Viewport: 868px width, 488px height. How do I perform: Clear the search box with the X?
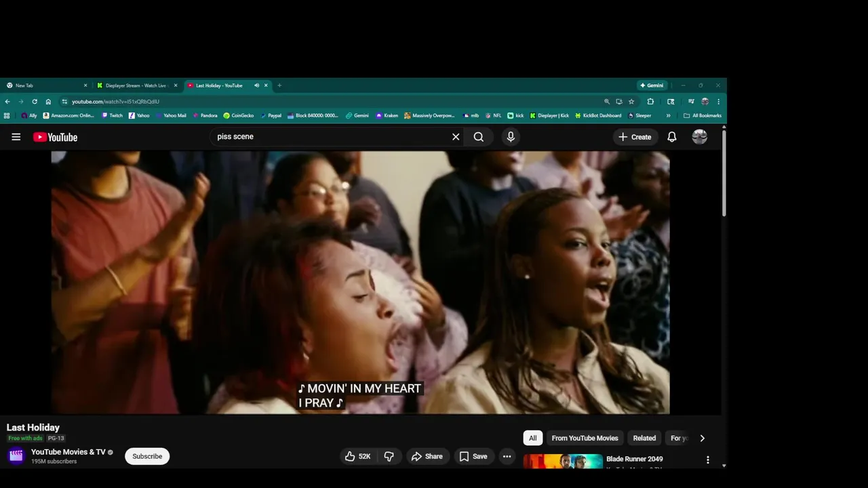(456, 137)
